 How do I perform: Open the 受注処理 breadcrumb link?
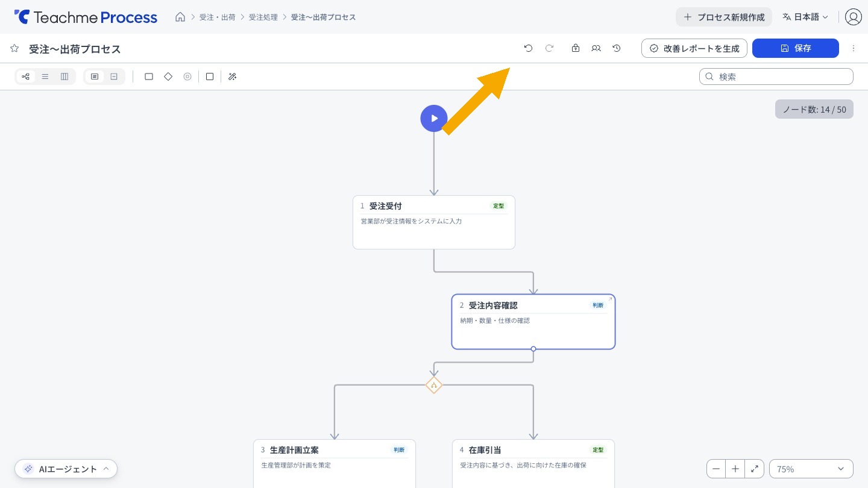tap(263, 17)
